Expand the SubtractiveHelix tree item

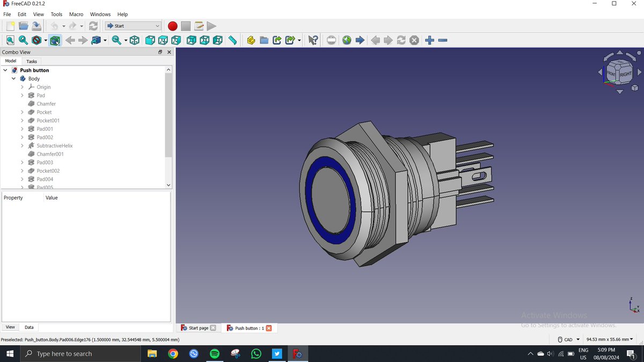point(23,146)
